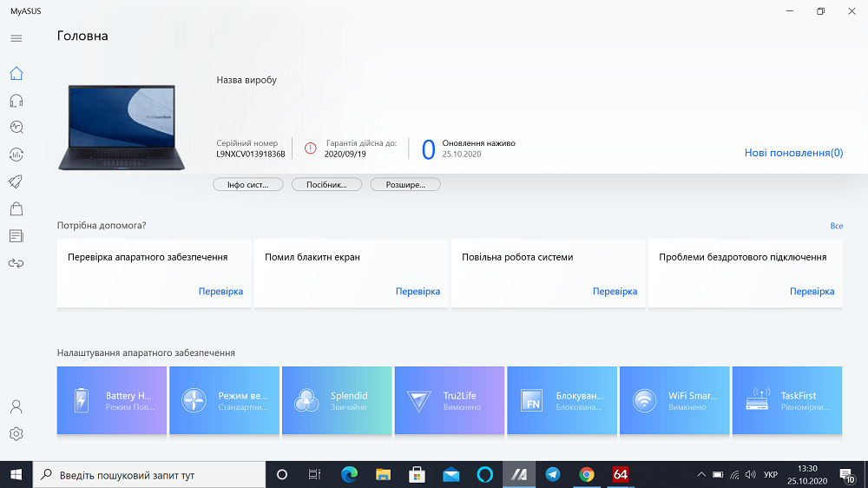Open the Tru2Life tile
Image resolution: width=868 pixels, height=488 pixels.
(x=450, y=400)
